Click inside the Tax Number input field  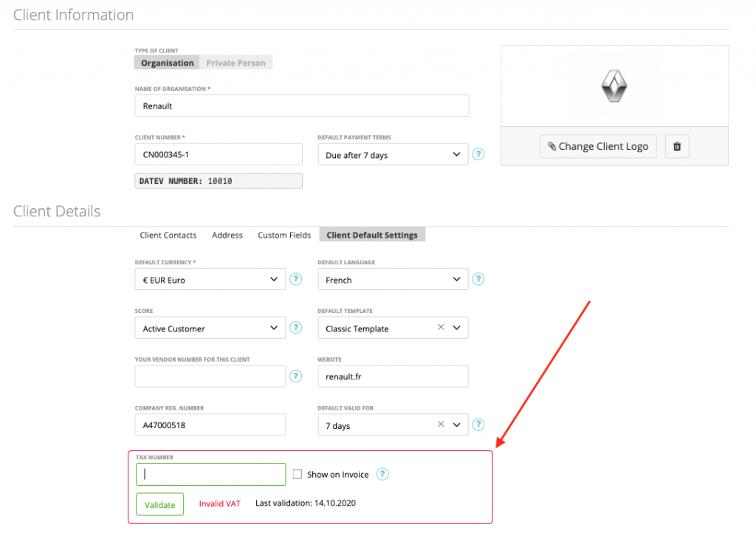click(x=210, y=474)
